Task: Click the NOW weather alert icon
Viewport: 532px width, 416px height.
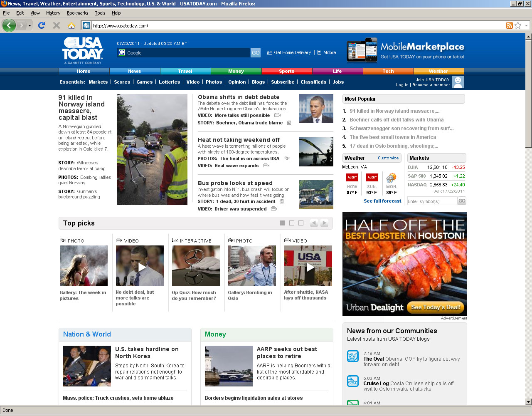Action: click(352, 178)
